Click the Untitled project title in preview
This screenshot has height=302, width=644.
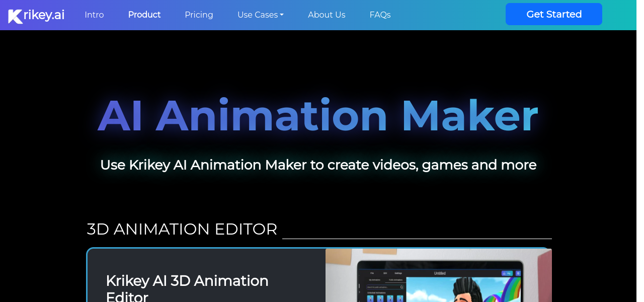(x=440, y=273)
